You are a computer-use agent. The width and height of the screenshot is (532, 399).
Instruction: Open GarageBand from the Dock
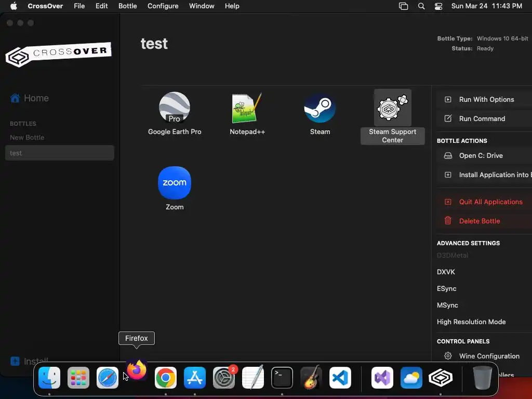pos(311,377)
